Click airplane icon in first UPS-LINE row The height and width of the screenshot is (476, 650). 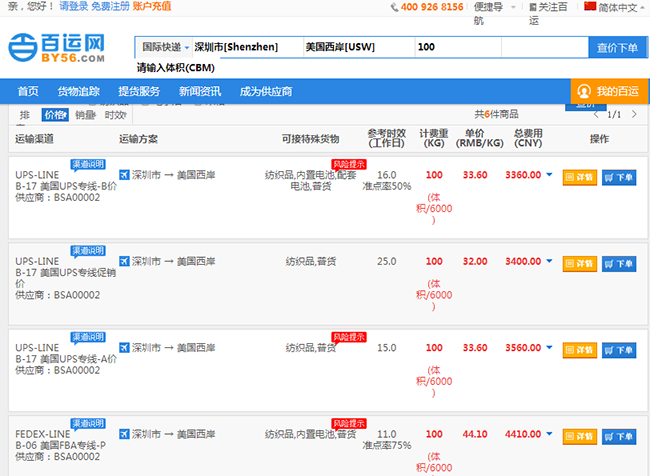pos(124,175)
